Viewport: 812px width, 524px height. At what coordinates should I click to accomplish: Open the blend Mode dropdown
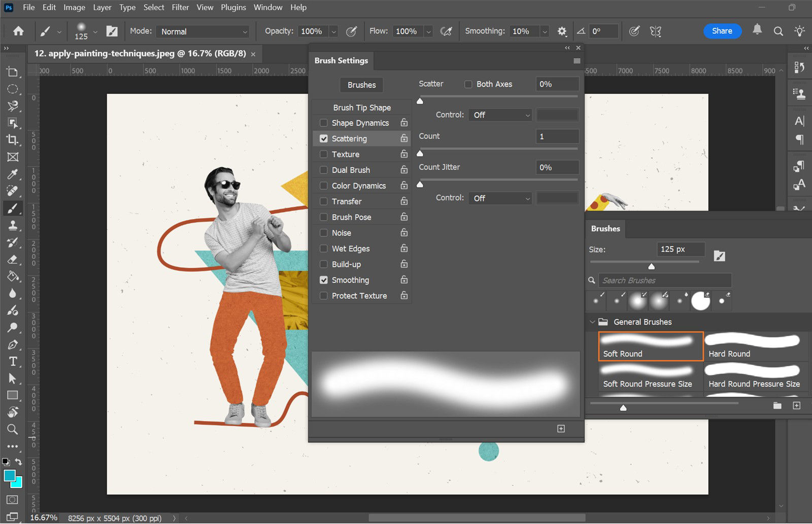point(202,31)
